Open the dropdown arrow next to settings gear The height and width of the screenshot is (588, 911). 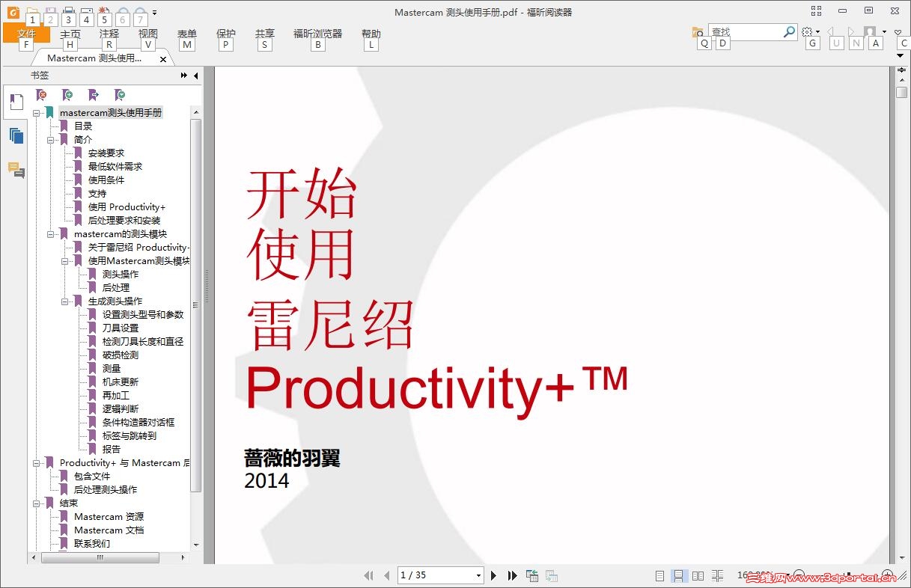coord(817,32)
